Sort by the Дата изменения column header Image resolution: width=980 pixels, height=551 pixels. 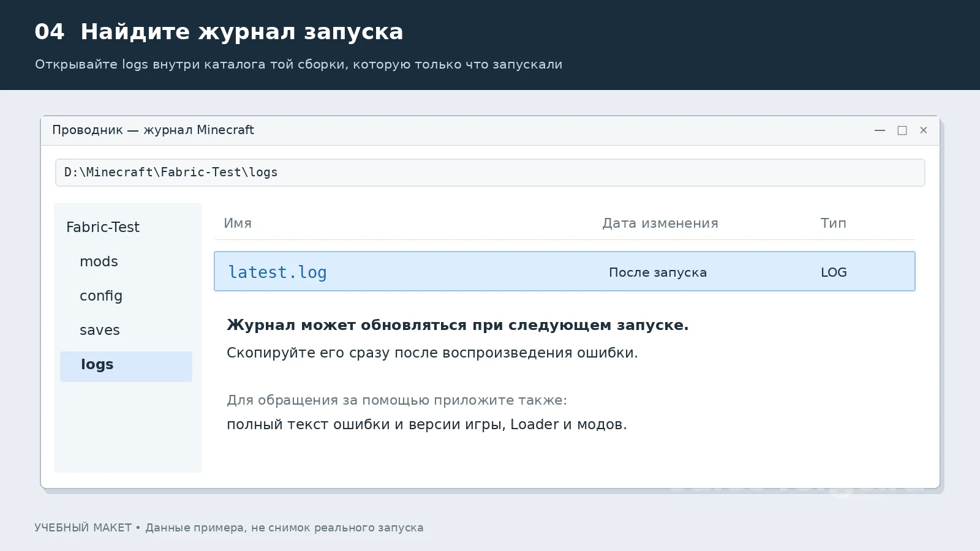point(660,223)
